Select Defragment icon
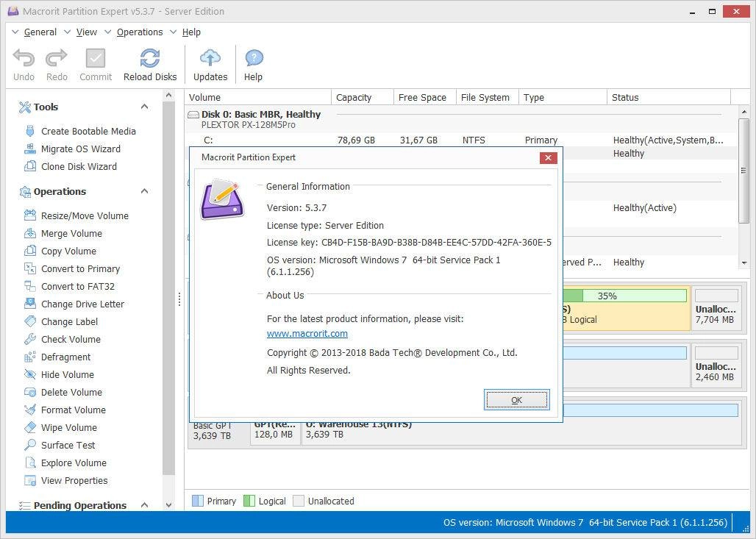Image resolution: width=756 pixels, height=539 pixels. (30, 357)
